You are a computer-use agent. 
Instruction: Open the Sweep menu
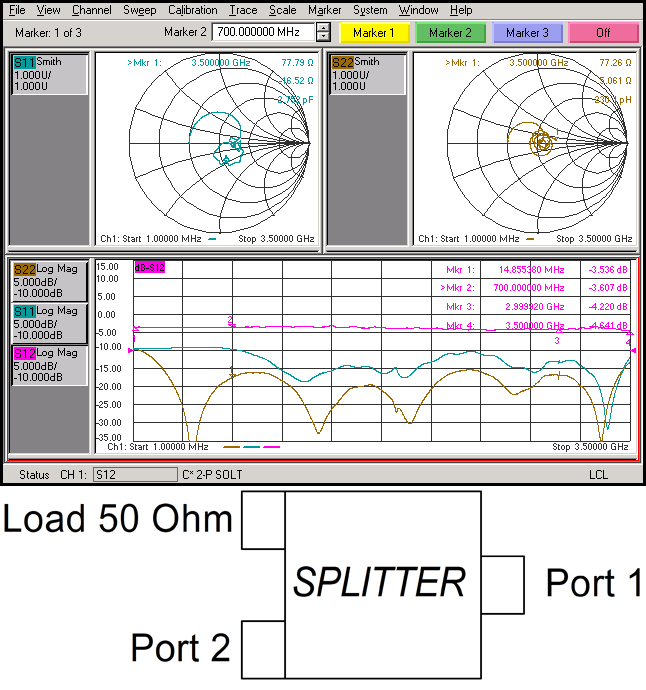[x=139, y=10]
